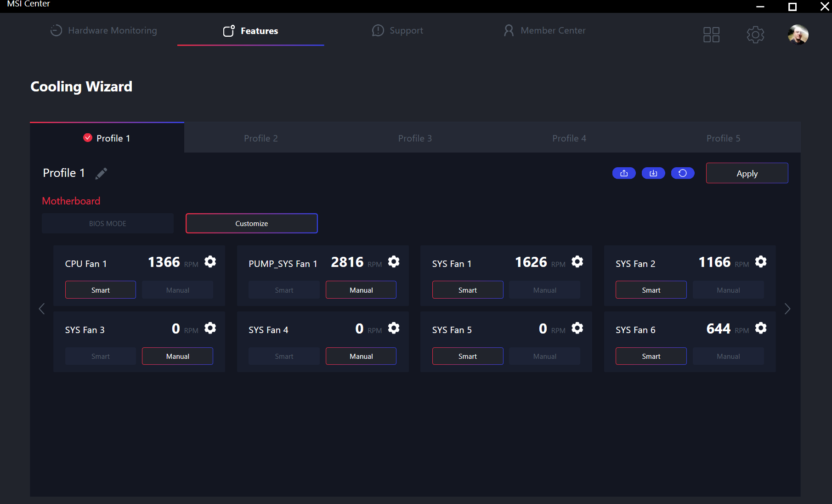Apply the current cooling profile
Viewport: 832px width, 504px height.
[x=747, y=173]
